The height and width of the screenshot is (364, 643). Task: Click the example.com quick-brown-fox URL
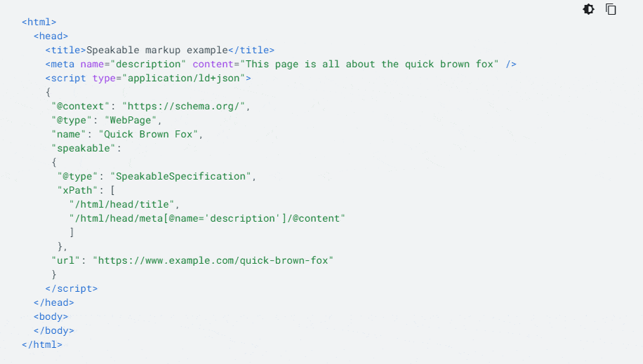(x=213, y=260)
